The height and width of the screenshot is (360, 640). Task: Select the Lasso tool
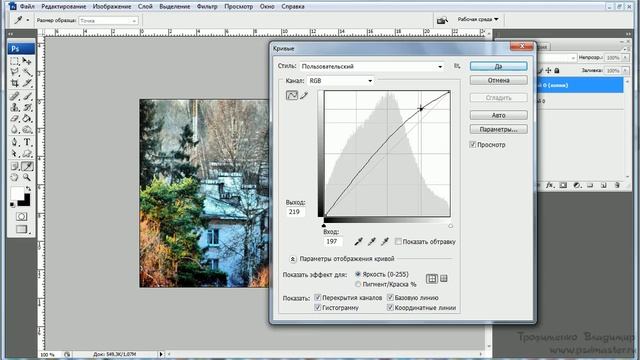(x=15, y=72)
